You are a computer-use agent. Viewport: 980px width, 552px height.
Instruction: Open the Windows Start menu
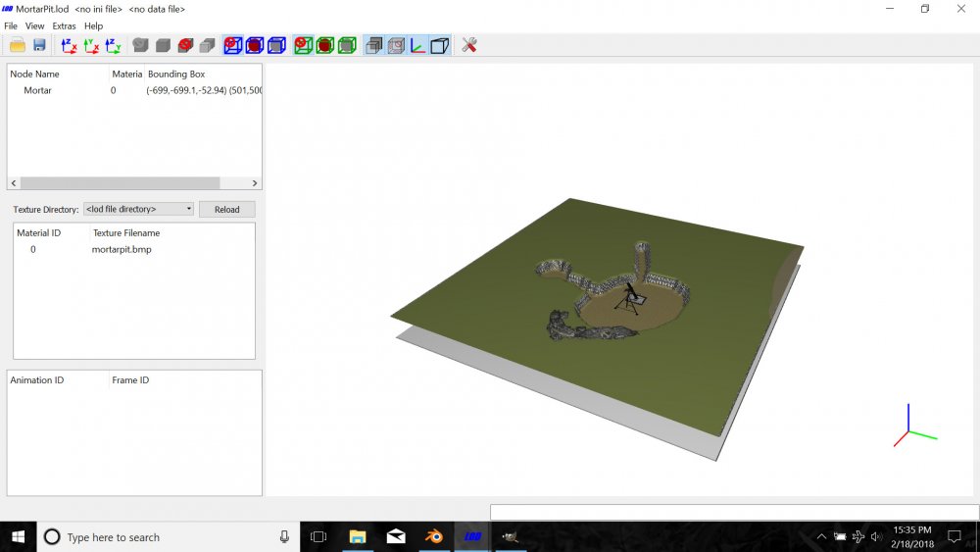tap(18, 536)
